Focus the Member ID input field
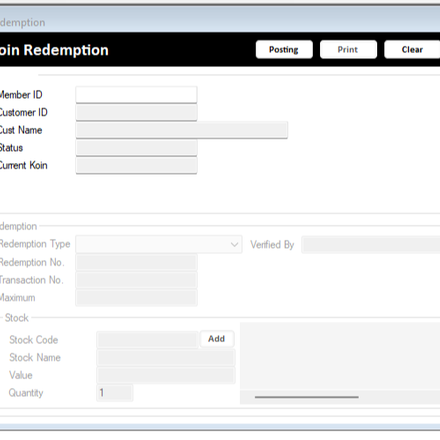The height and width of the screenshot is (440, 440). (136, 95)
